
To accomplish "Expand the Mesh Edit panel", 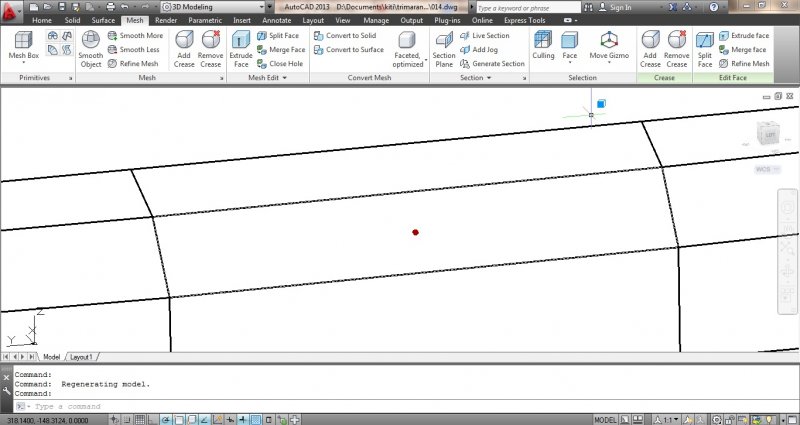I will [268, 78].
